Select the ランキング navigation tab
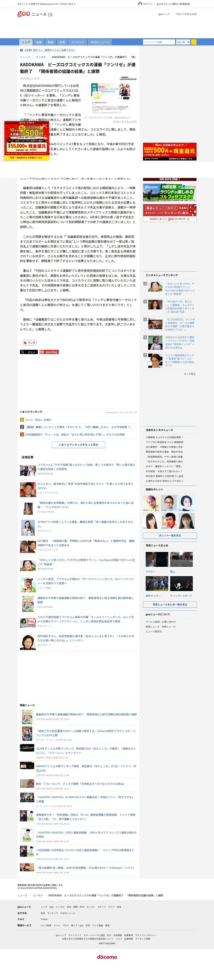This screenshot has height=980, width=214. click(77, 42)
